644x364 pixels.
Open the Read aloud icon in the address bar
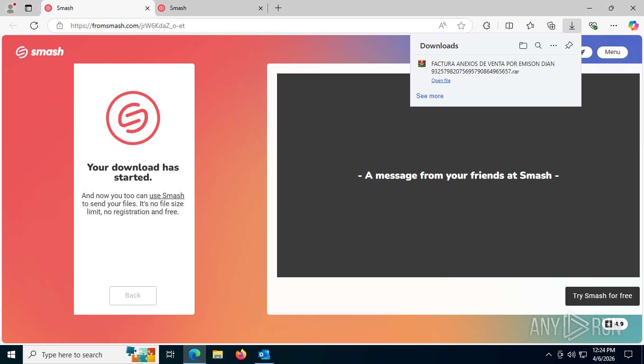point(442,26)
